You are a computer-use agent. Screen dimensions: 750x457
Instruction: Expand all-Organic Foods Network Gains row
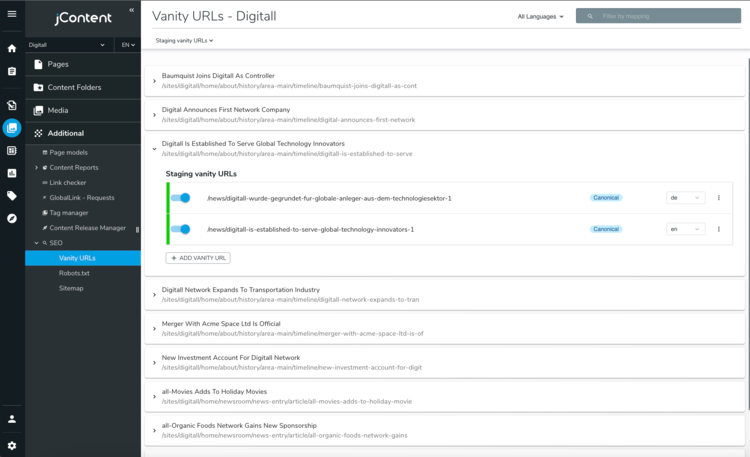154,431
